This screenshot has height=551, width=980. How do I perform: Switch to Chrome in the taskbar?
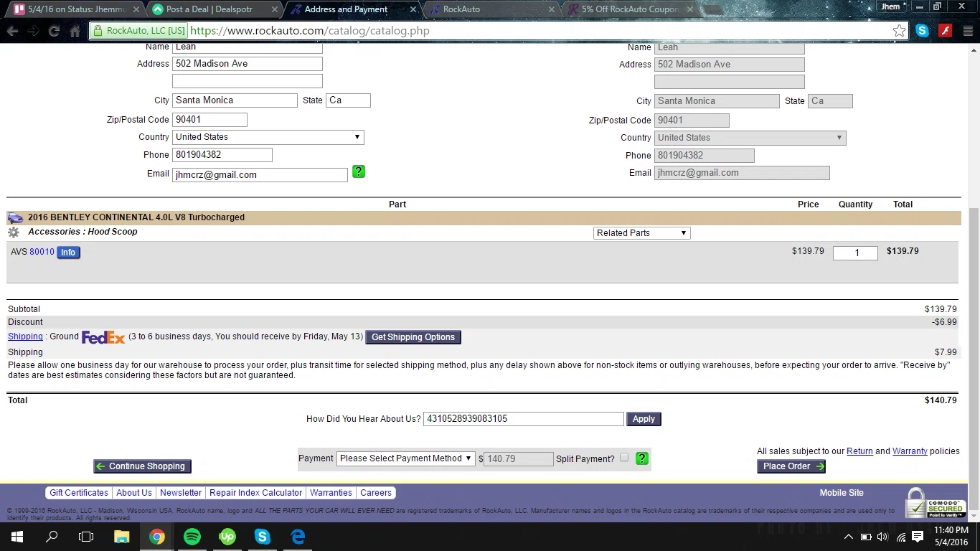156,537
